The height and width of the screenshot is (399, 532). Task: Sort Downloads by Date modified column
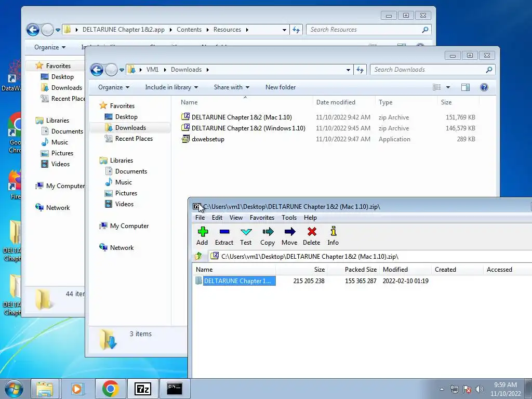(336, 102)
